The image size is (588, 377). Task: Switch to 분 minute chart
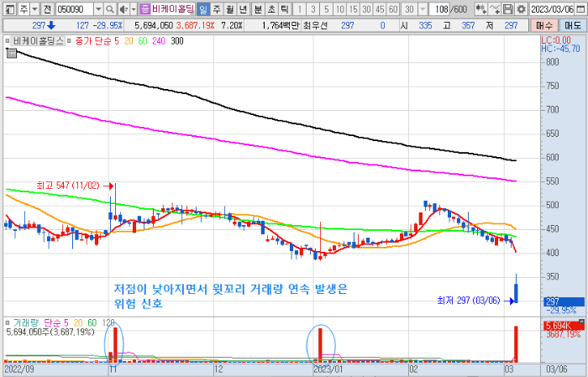tap(259, 9)
